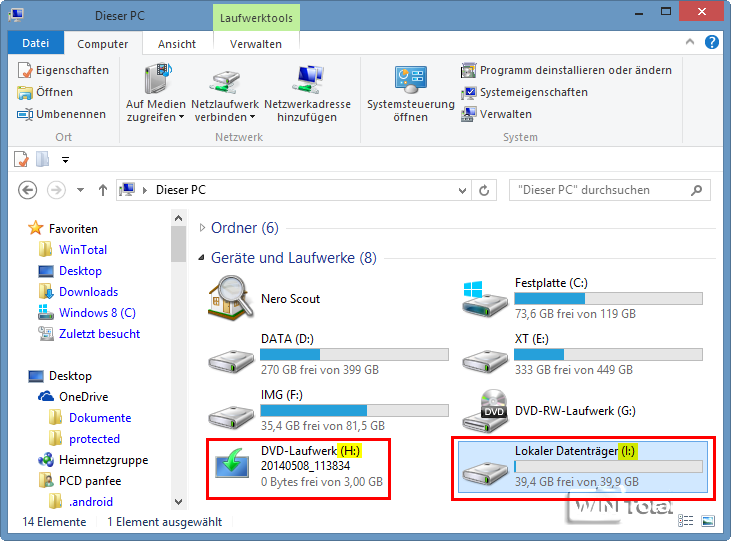Viewport: 731px width, 541px height.
Task: Open the Eigenschaften properties icon
Action: tap(25, 70)
